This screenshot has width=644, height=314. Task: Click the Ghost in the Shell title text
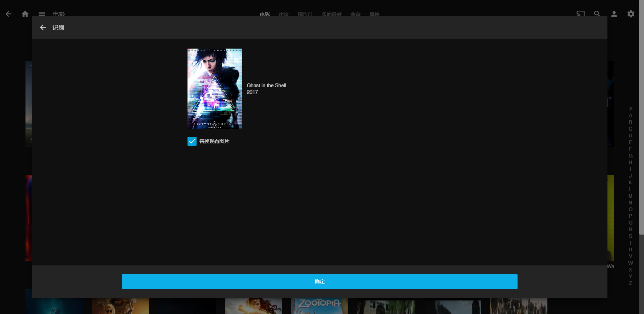pyautogui.click(x=266, y=85)
